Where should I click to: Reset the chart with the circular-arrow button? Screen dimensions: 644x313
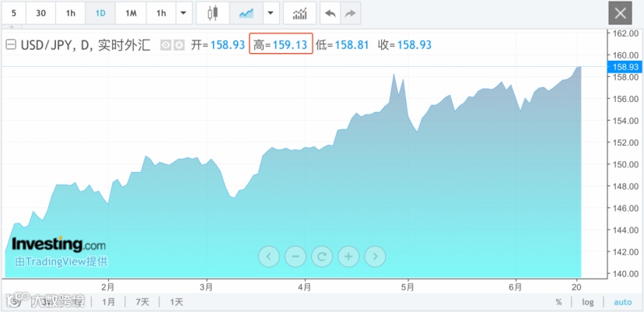(x=322, y=257)
